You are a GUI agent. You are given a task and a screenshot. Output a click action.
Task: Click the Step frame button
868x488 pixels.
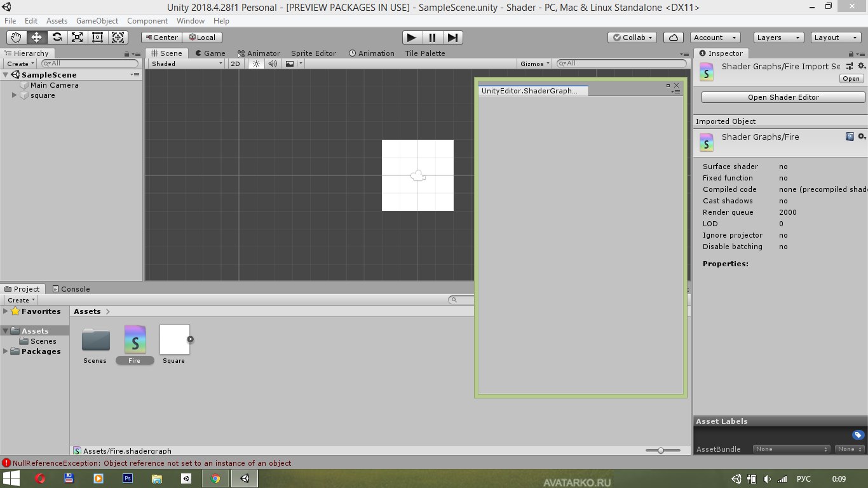[x=452, y=37]
